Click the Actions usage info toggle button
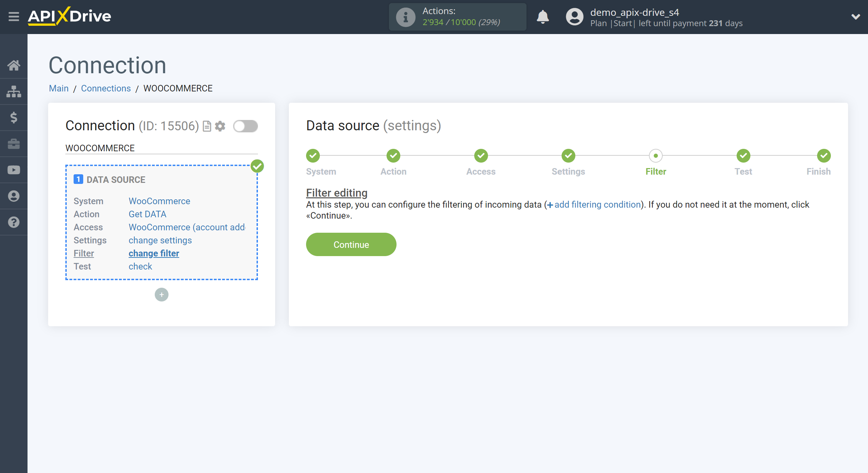Screen dimensions: 868x473 (404, 16)
